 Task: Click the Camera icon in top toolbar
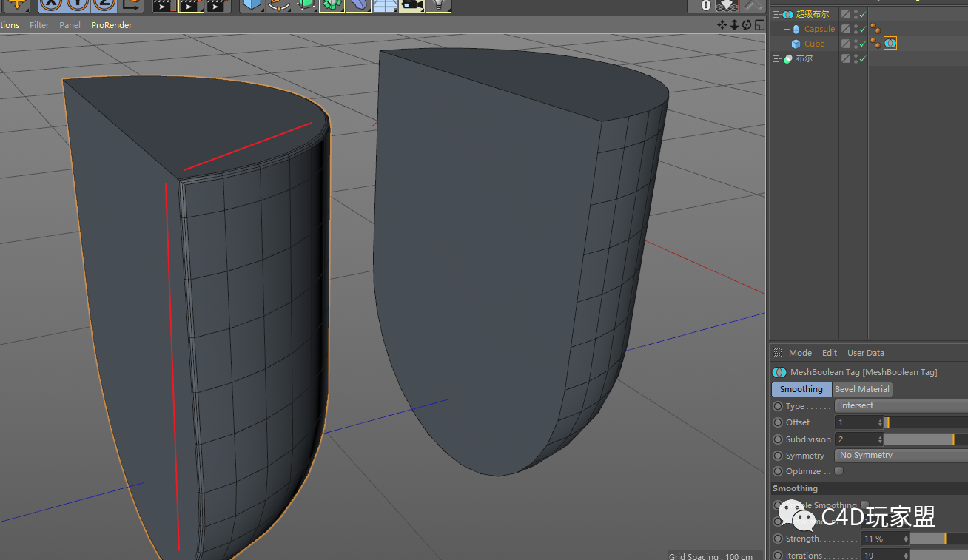click(x=411, y=4)
